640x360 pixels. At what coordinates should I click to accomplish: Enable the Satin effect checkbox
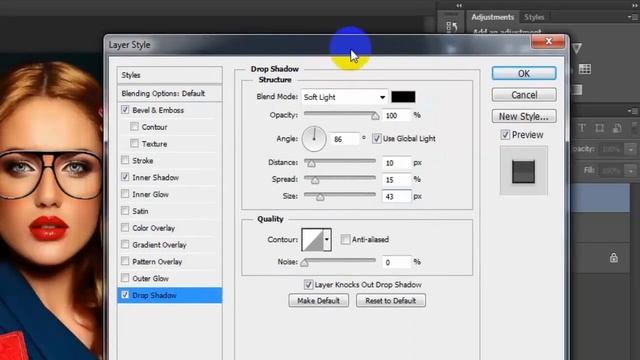coord(125,211)
